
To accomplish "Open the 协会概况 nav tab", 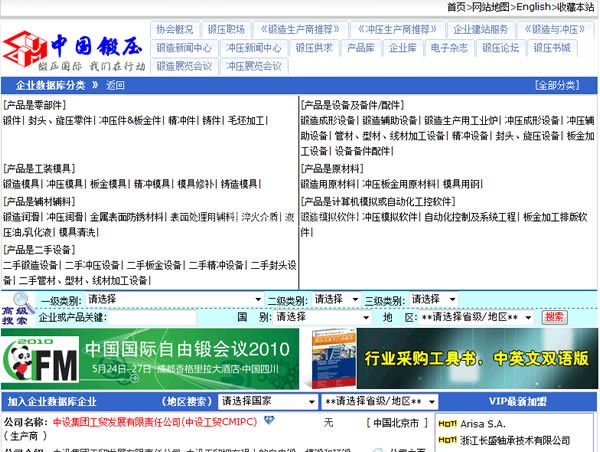I will point(174,29).
